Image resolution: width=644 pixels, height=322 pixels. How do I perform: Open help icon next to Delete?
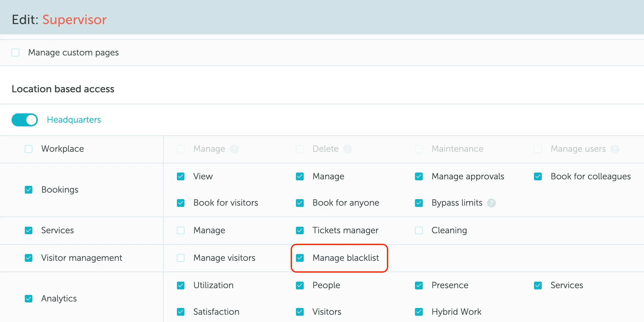pyautogui.click(x=348, y=149)
